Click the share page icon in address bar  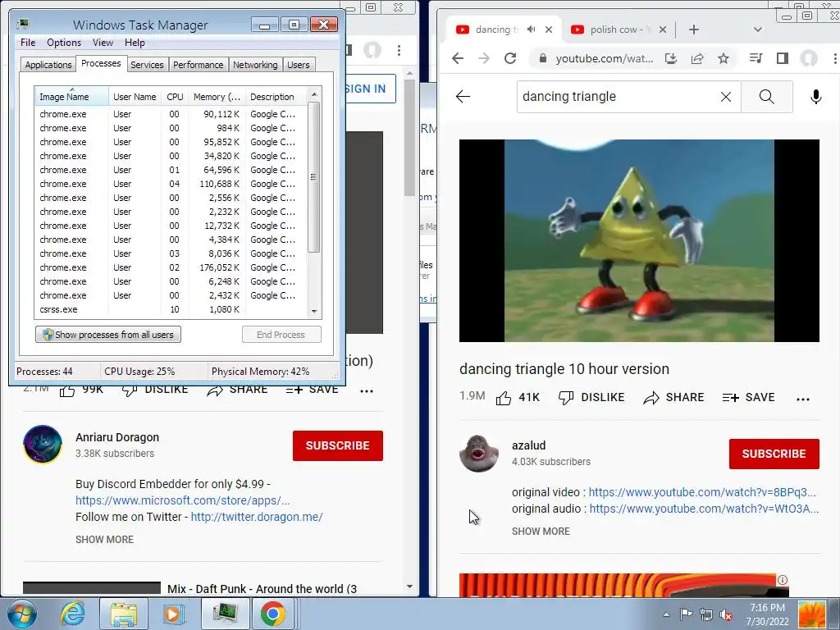pyautogui.click(x=697, y=58)
